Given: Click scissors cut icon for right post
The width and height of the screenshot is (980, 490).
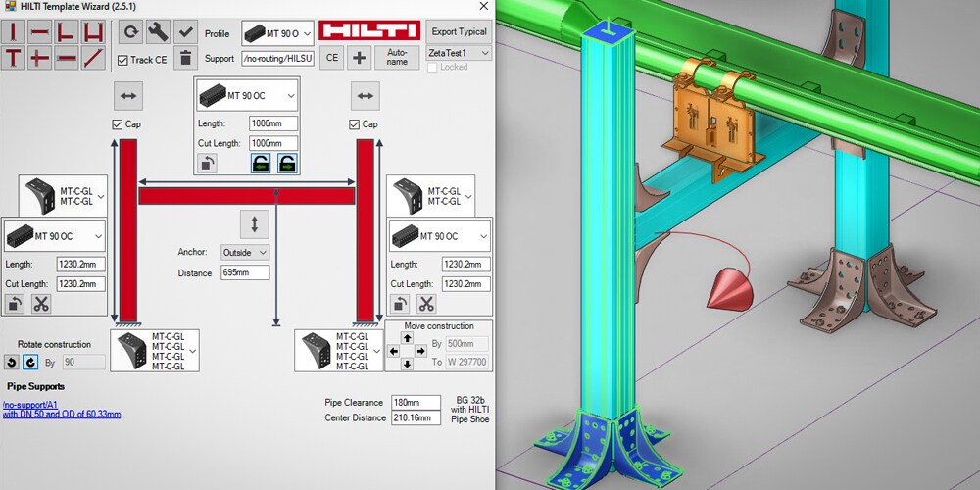Looking at the screenshot, I should (x=426, y=305).
